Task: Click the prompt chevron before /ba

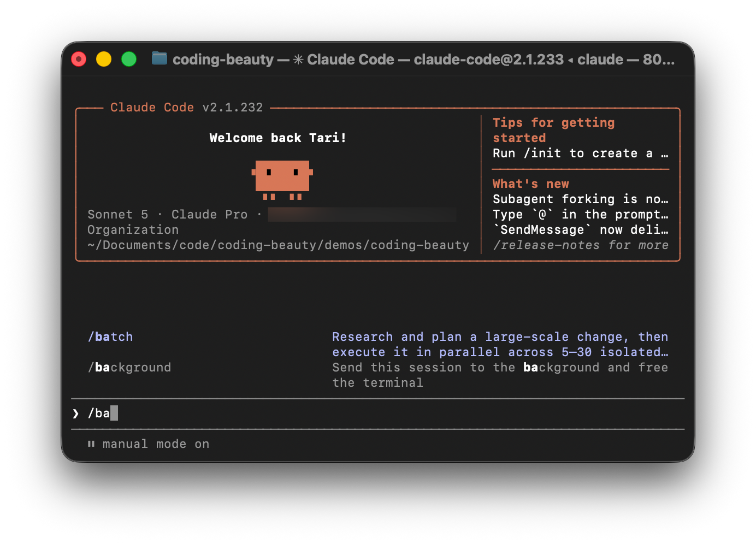Action: pyautogui.click(x=75, y=414)
